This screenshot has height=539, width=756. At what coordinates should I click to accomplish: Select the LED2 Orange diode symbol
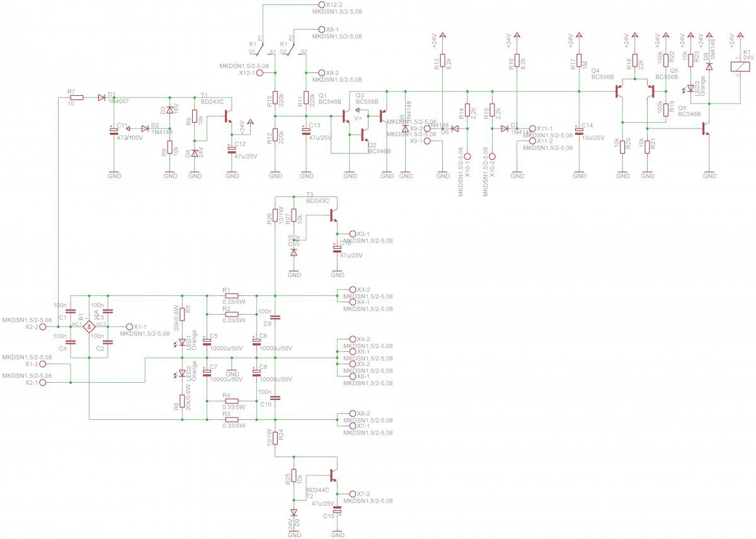click(x=182, y=373)
